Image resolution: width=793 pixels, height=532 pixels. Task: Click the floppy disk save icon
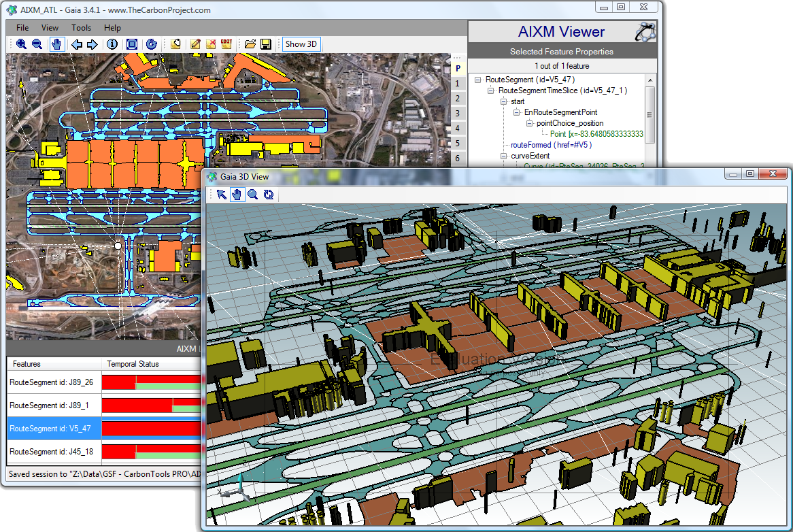click(265, 44)
